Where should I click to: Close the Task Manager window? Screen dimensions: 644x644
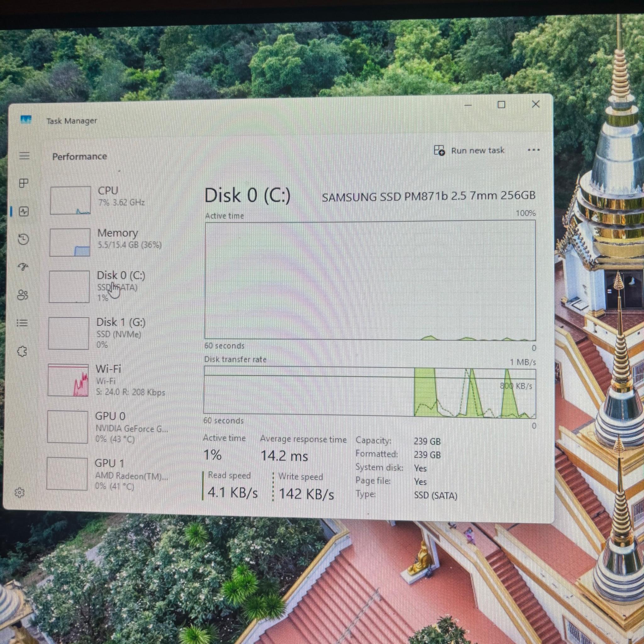point(536,104)
